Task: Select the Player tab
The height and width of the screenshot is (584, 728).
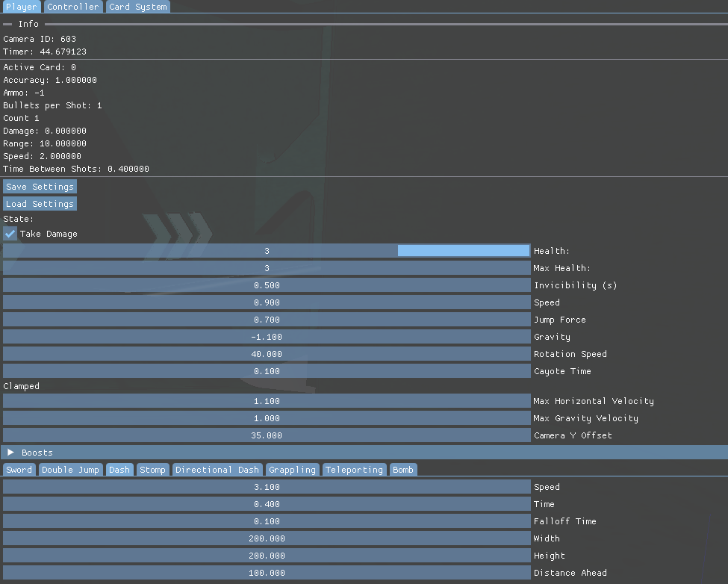Action: (21, 7)
